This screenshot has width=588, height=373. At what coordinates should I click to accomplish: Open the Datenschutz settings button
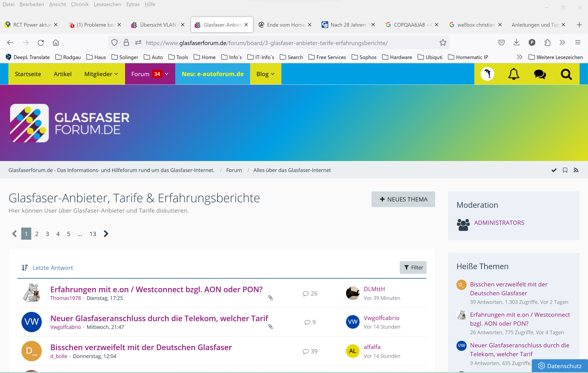pyautogui.click(x=560, y=366)
